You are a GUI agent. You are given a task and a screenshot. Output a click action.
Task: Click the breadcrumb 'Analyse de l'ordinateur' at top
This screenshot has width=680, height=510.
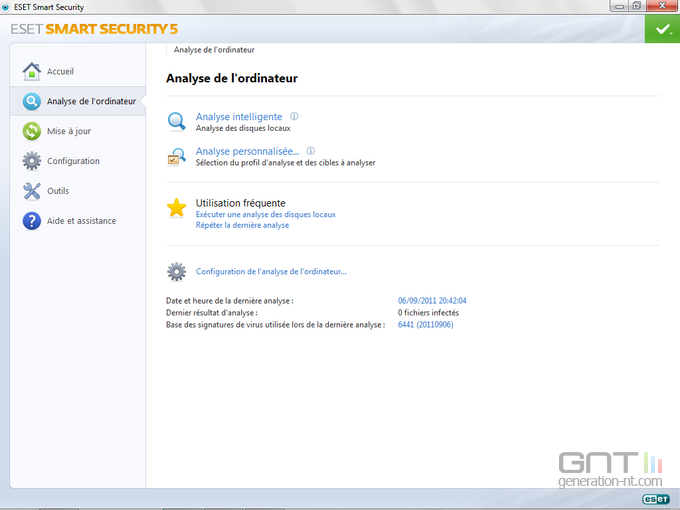[x=214, y=50]
